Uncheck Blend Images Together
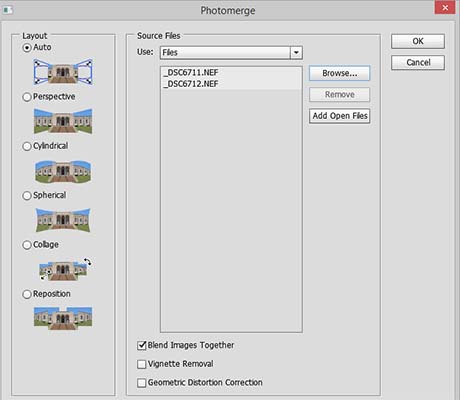 (142, 345)
